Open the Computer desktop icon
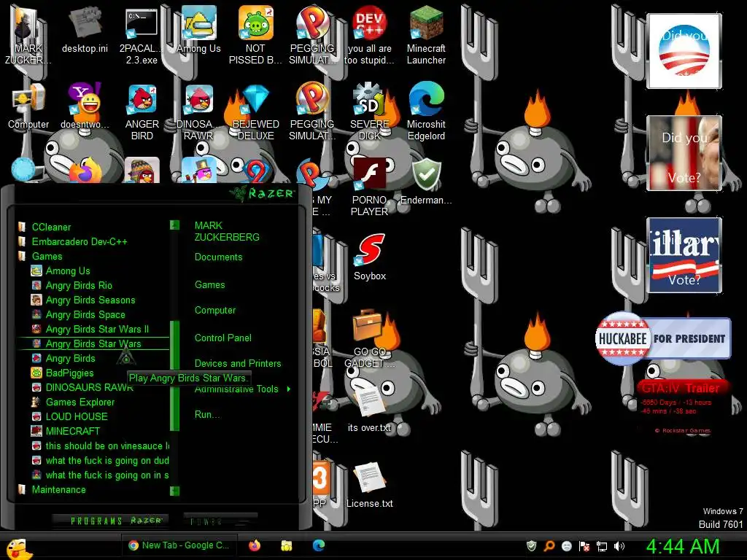 [28, 106]
